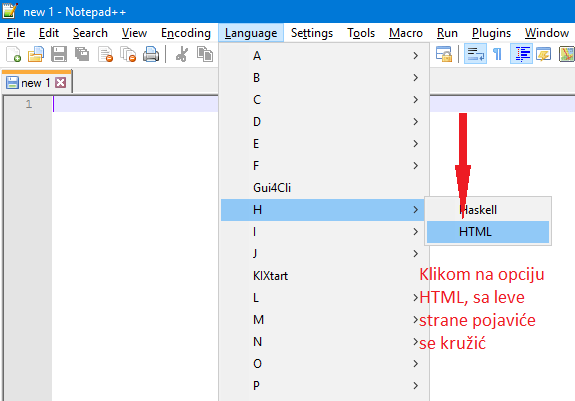Image resolution: width=575 pixels, height=401 pixels.
Task: Toggle the Word wrap toolbar button
Action: click(475, 54)
